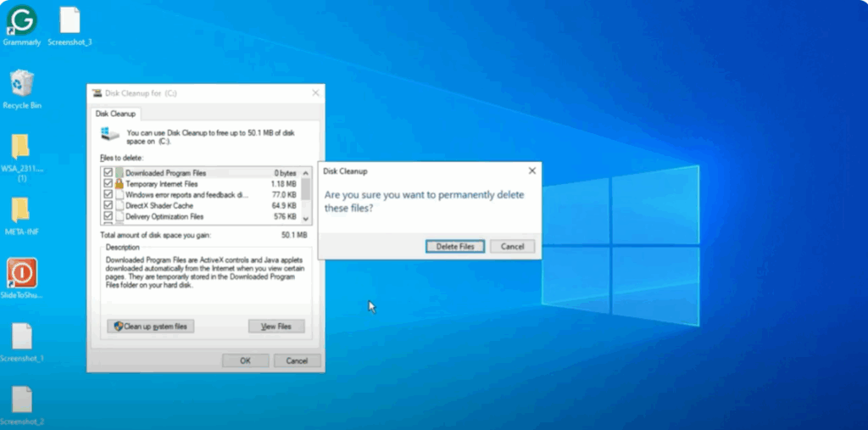Image resolution: width=868 pixels, height=430 pixels.
Task: Click the file icon beside Delivery Optimization Files
Action: click(x=119, y=216)
